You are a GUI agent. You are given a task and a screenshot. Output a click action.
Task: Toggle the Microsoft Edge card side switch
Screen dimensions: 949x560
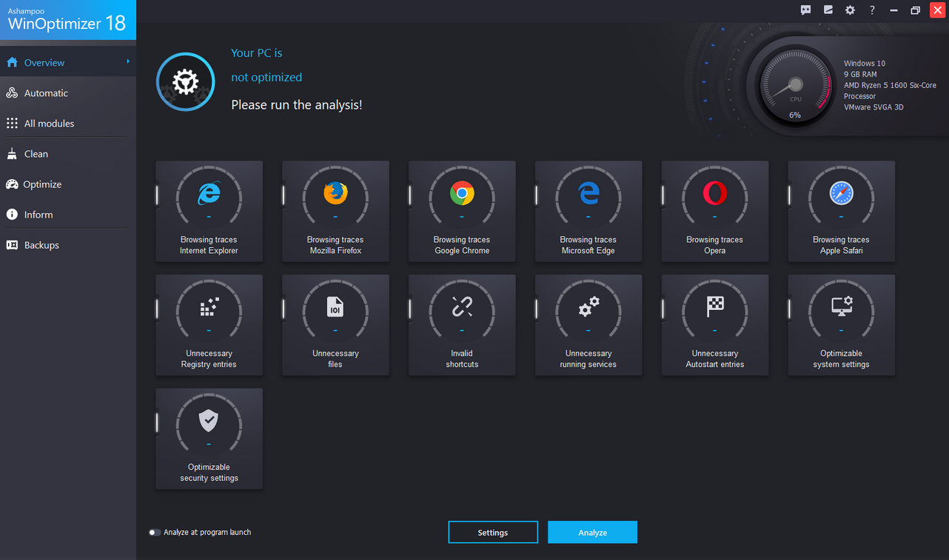536,195
